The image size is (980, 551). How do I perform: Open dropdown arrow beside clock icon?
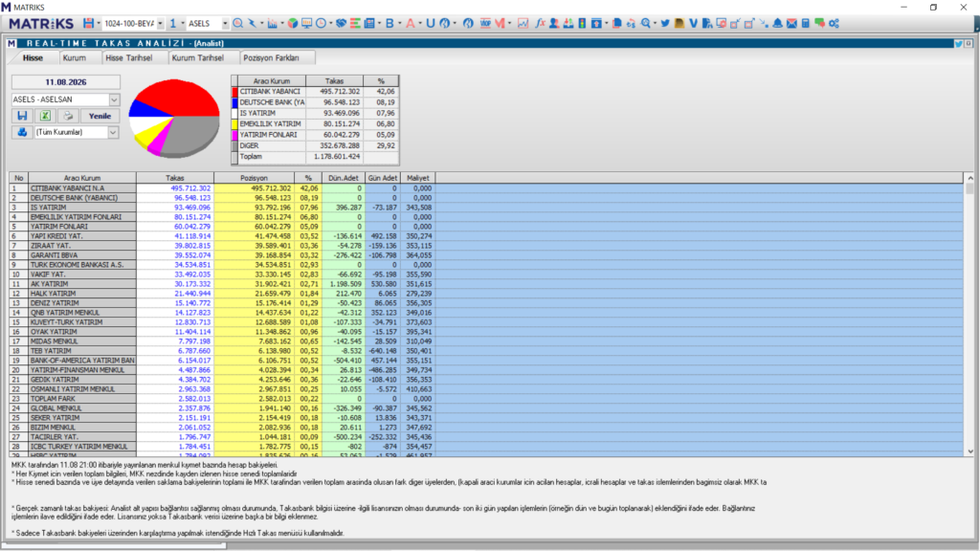[330, 23]
